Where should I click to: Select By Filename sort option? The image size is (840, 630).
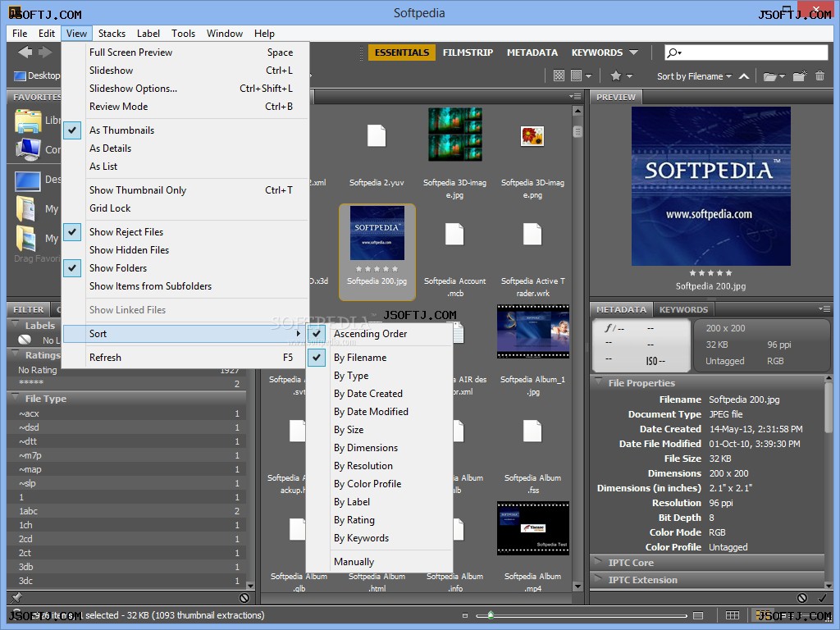coord(380,358)
